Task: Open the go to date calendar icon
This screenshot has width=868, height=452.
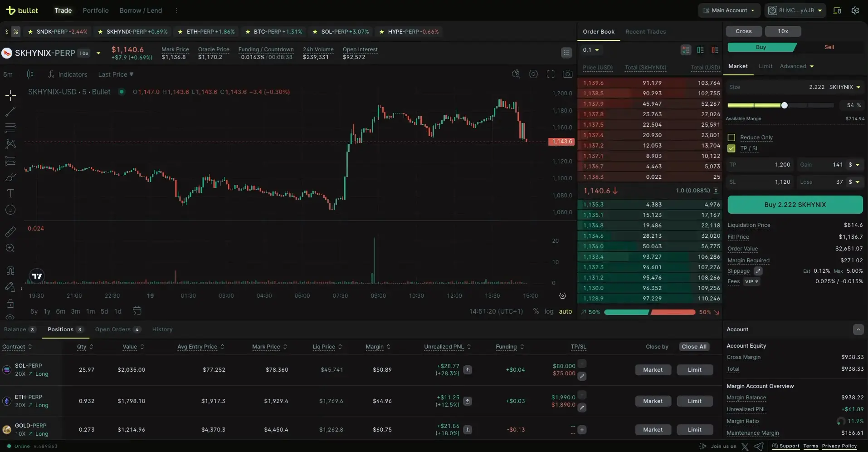Action: coord(137,311)
